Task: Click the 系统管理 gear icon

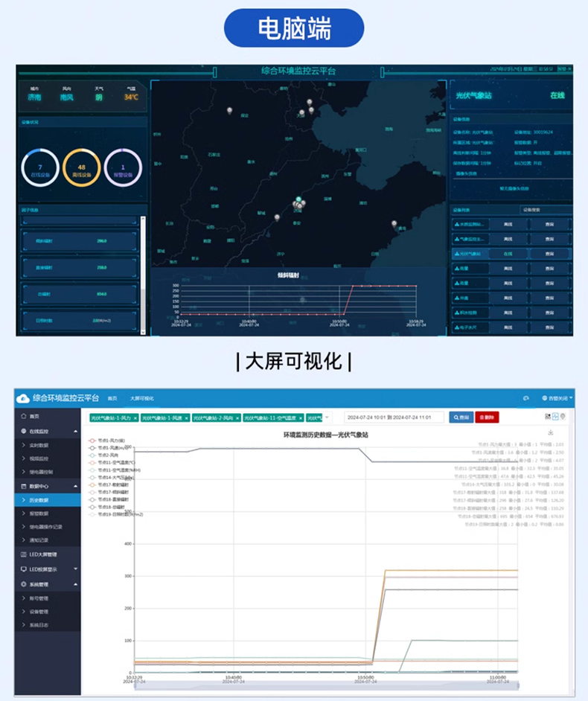Action: 23,585
